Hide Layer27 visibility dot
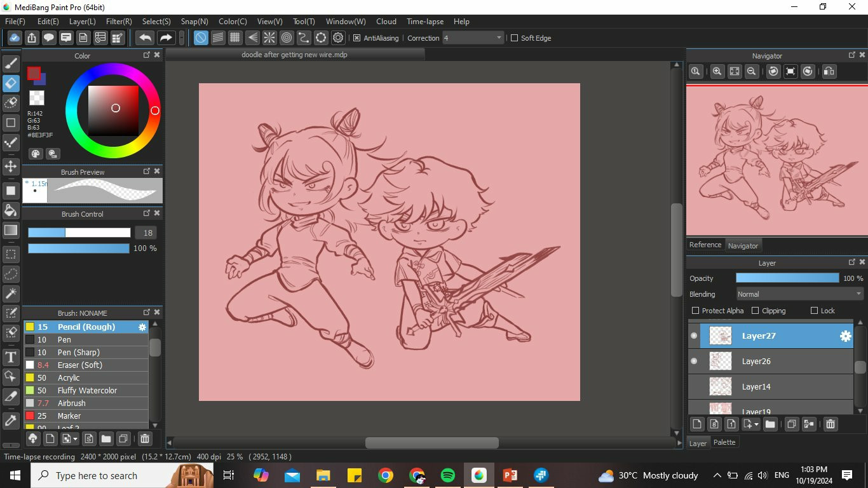The height and width of the screenshot is (488, 868). click(694, 335)
